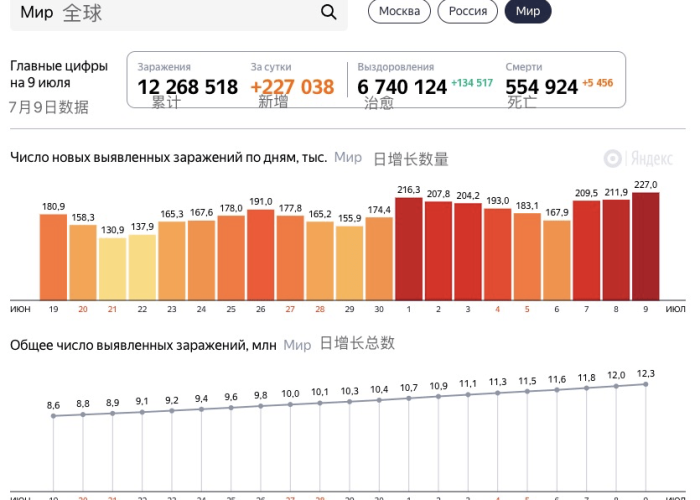Viewport: 700px width, 500px height.
Task: Click the line chart point labeled 10,7
Action: pyautogui.click(x=408, y=398)
